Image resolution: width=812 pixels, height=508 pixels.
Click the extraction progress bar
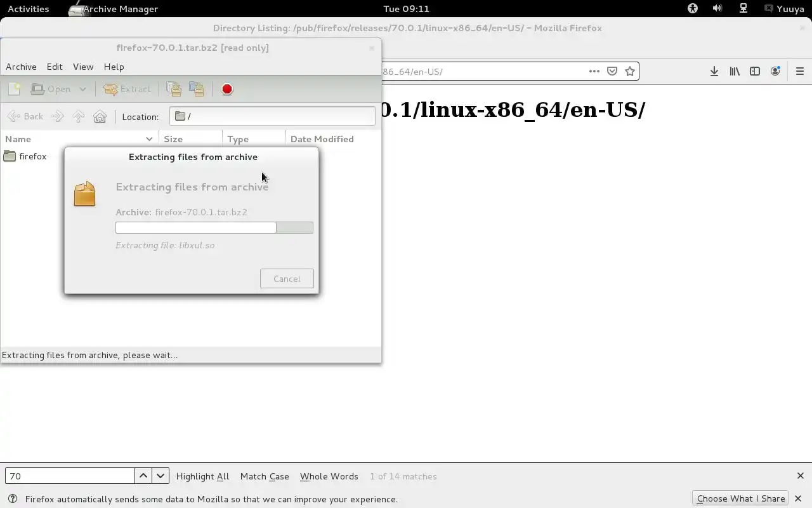tap(214, 227)
